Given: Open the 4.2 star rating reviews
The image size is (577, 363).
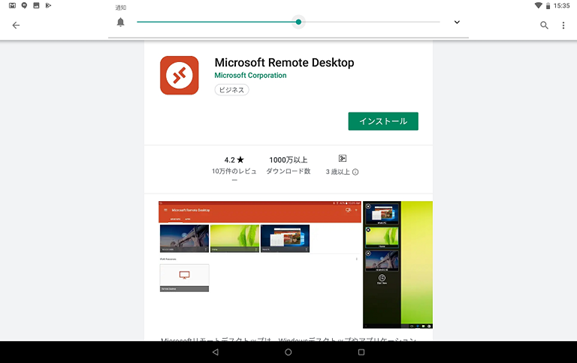Looking at the screenshot, I should coord(234,160).
